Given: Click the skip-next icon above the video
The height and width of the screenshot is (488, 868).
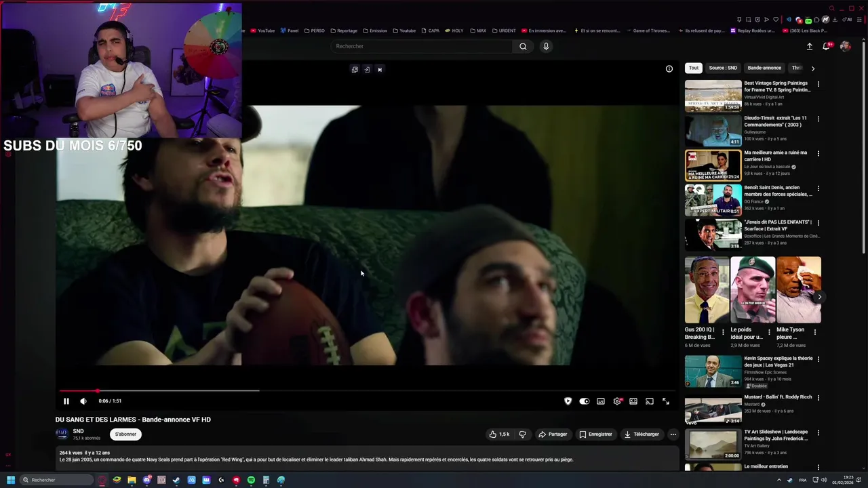Looking at the screenshot, I should pyautogui.click(x=380, y=69).
